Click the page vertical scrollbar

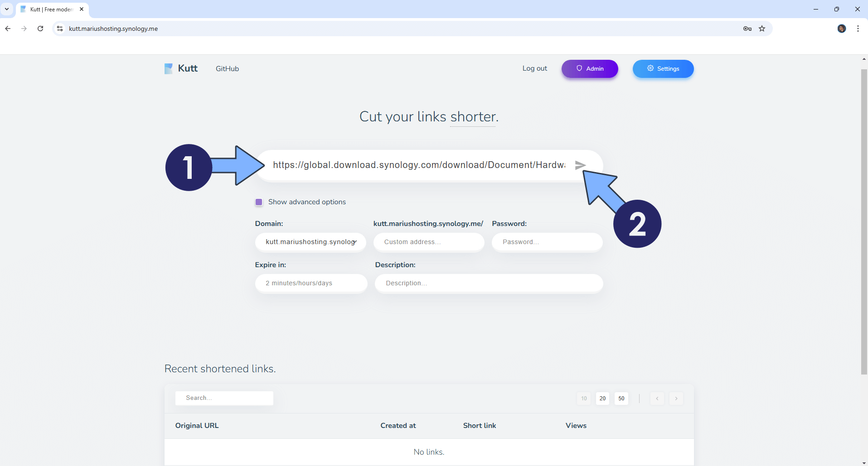coord(864,222)
